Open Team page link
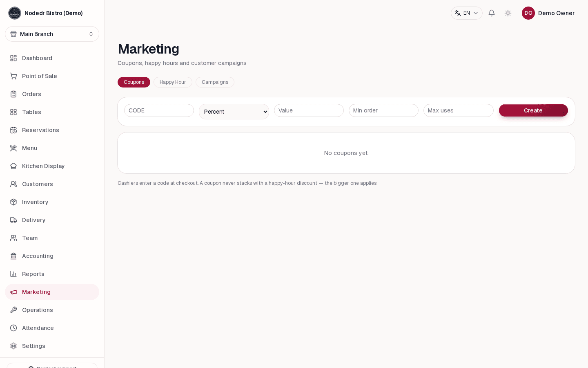The width and height of the screenshot is (588, 368). (x=52, y=238)
